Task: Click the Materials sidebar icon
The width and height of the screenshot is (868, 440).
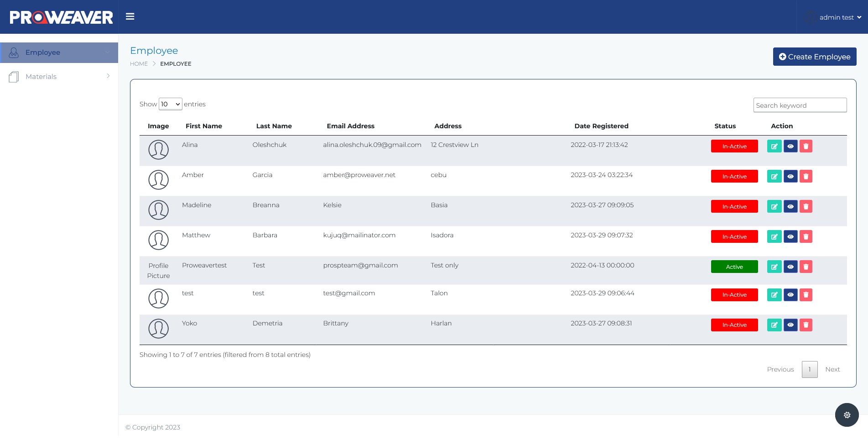Action: click(14, 76)
